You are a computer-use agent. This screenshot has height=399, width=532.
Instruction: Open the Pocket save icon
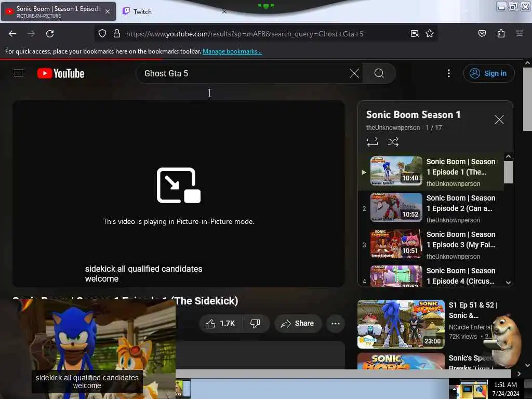pos(482,34)
